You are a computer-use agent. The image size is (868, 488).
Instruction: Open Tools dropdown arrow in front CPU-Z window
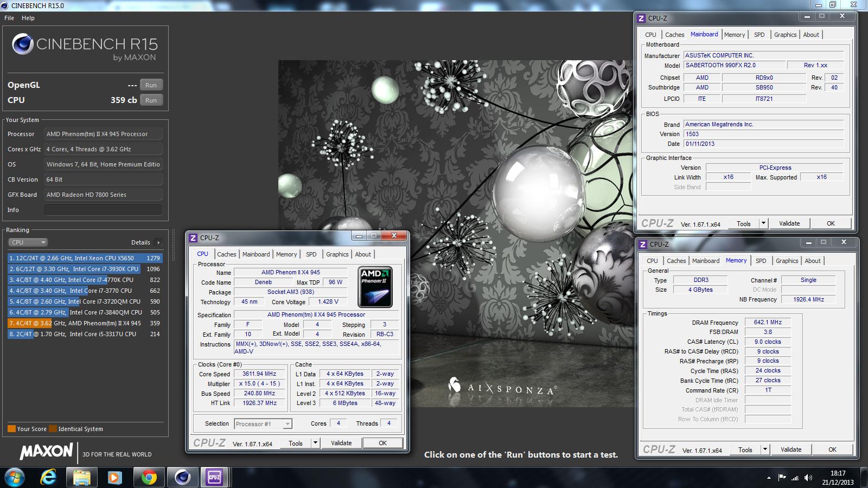tap(315, 443)
